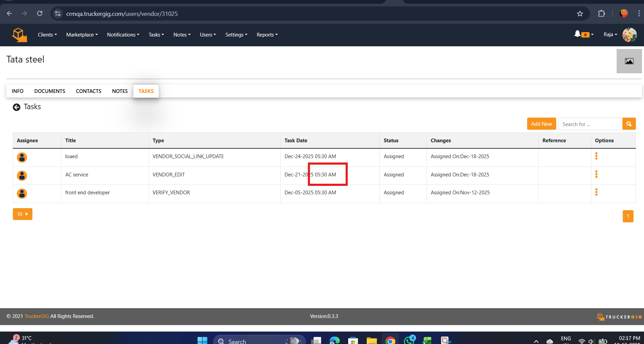Open the notification bell icon
Viewport: 644px width, 344px height.
(577, 34)
